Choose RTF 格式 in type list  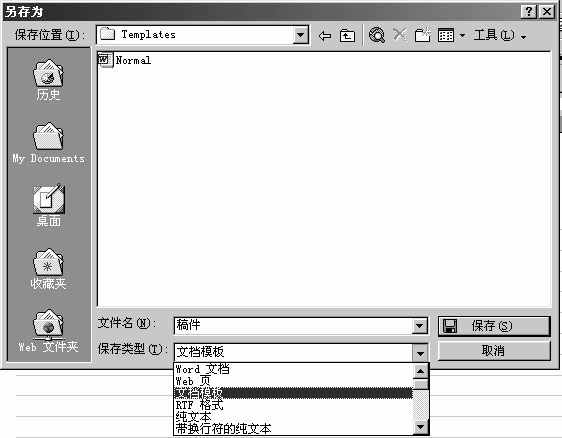click(294, 405)
